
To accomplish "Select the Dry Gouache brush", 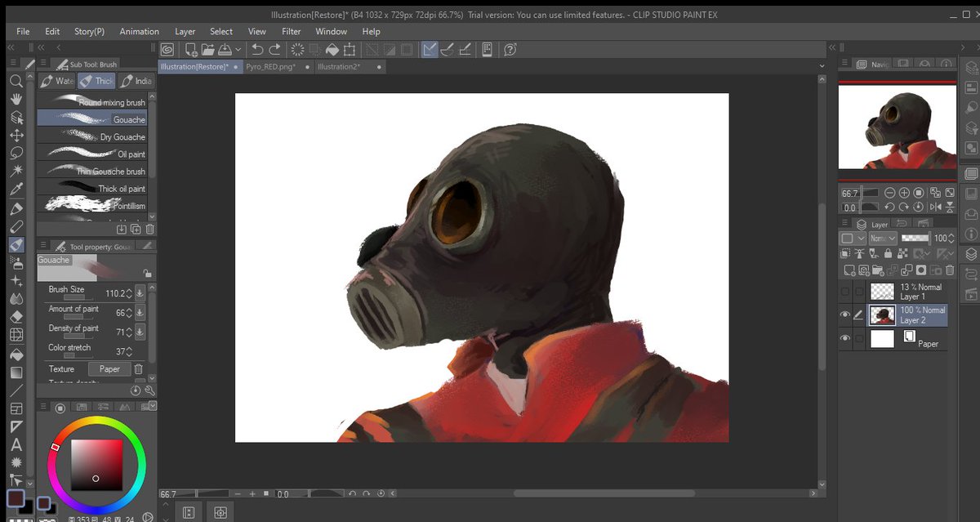I will (94, 136).
